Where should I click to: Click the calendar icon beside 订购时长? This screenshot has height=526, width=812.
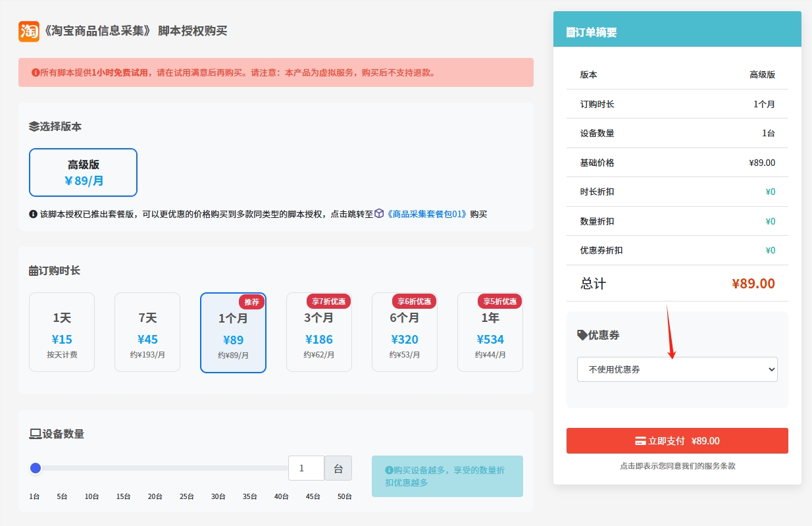[34, 271]
